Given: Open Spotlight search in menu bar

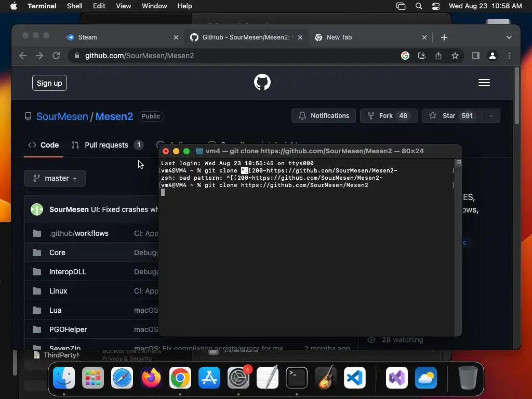Looking at the screenshot, I should tap(419, 6).
